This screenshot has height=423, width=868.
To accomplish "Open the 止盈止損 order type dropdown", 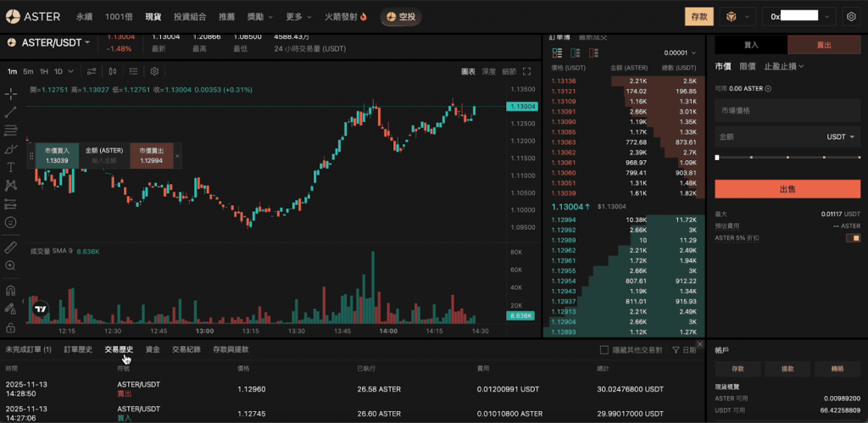I will 784,66.
